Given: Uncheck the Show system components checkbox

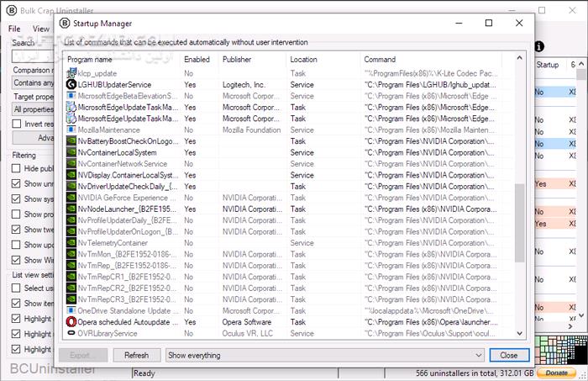Looking at the screenshot, I should (x=16, y=198).
